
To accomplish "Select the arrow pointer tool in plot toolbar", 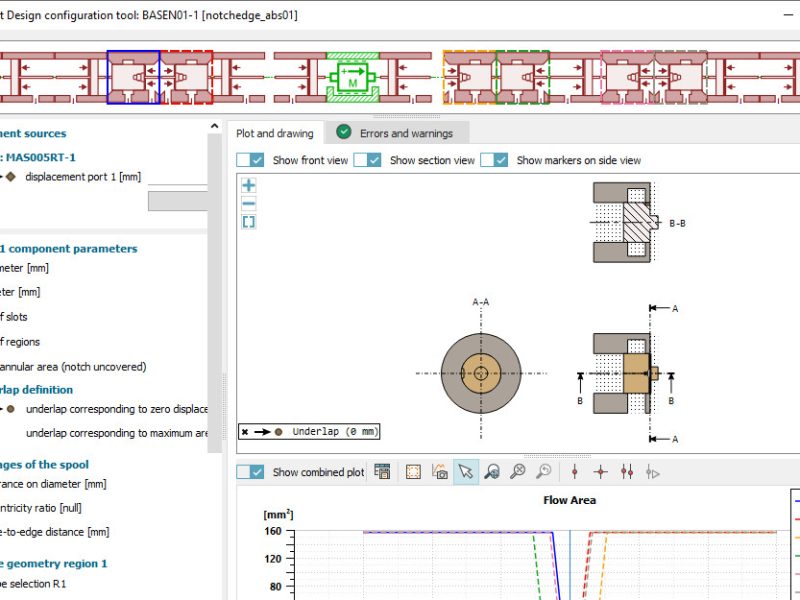I will (465, 472).
